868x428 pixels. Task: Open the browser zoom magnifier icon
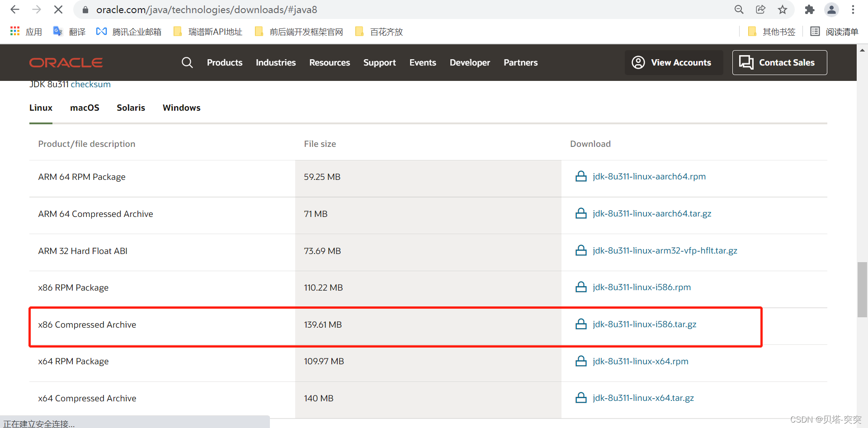coord(739,9)
